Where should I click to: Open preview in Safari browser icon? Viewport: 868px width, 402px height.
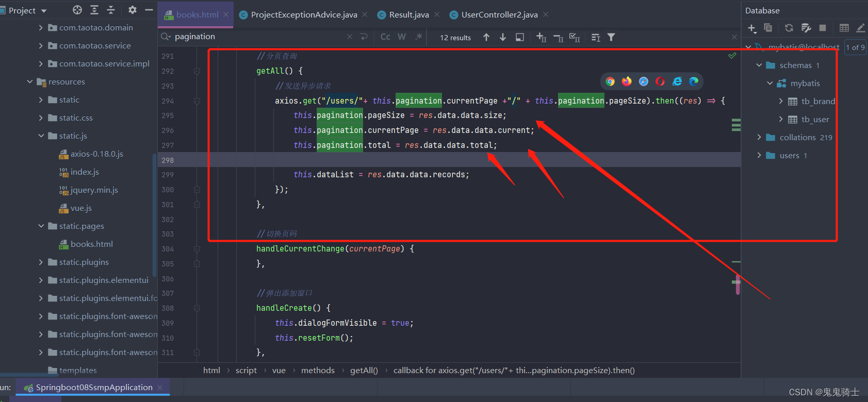(644, 81)
